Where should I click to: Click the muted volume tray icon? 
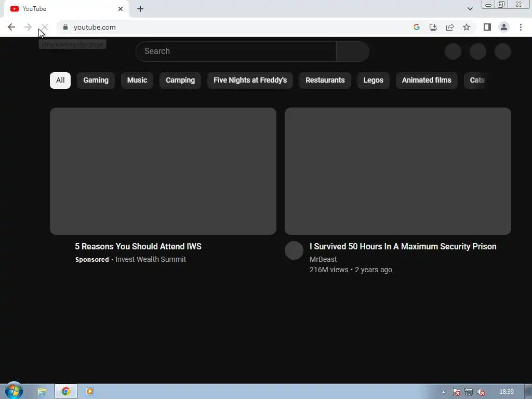[481, 392]
